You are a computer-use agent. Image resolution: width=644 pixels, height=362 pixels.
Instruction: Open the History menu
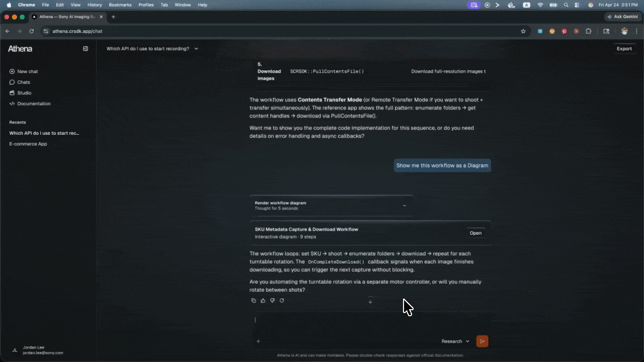tap(95, 5)
